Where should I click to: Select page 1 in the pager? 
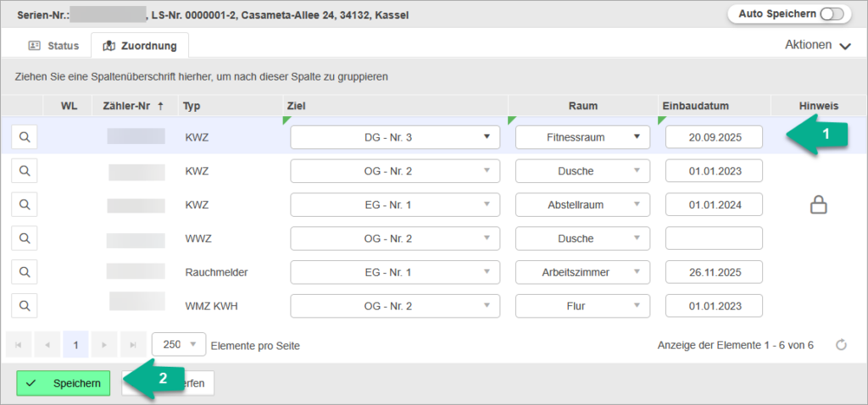click(x=75, y=345)
